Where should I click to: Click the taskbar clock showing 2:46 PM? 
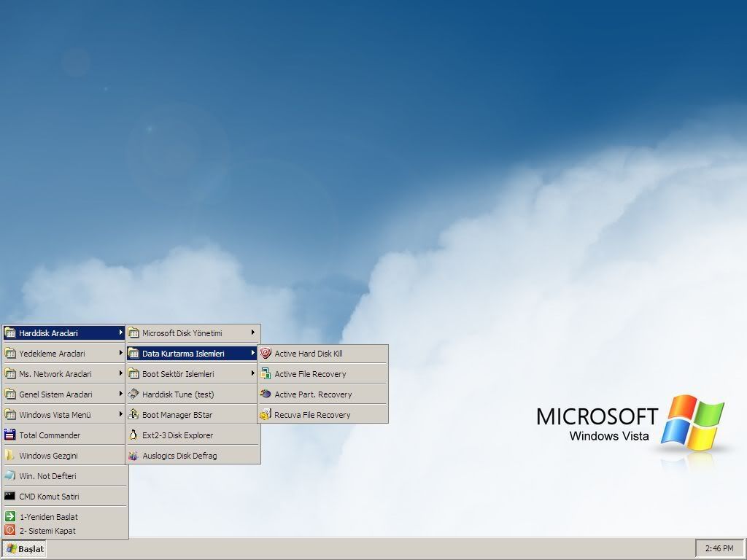pos(719,548)
